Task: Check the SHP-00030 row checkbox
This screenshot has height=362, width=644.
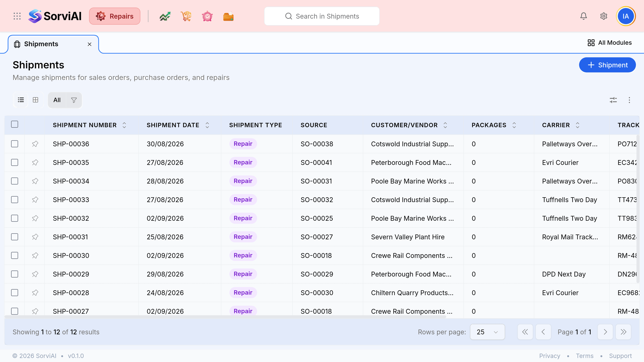Action: 15,256
